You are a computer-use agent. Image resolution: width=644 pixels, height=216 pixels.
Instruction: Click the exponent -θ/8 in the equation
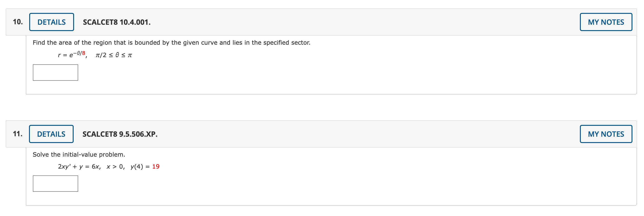click(x=80, y=53)
